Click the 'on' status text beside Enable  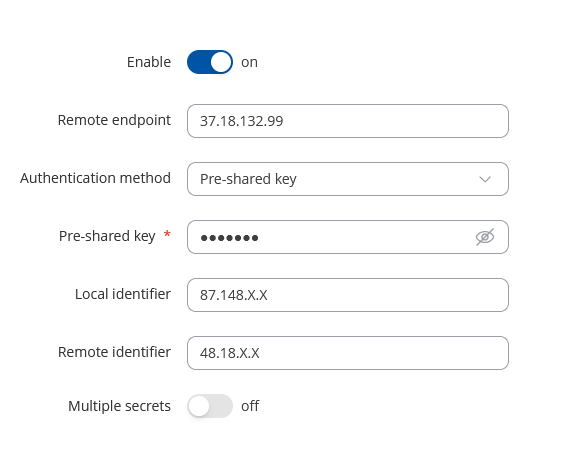pos(249,62)
